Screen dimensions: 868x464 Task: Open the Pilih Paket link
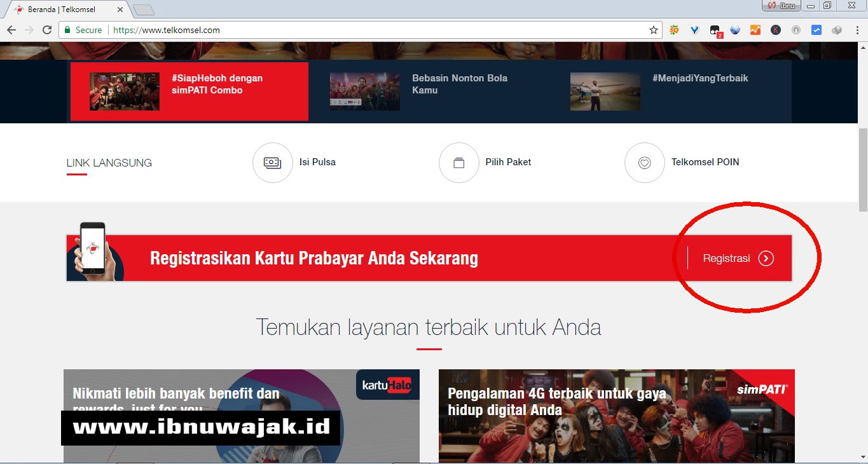click(508, 162)
